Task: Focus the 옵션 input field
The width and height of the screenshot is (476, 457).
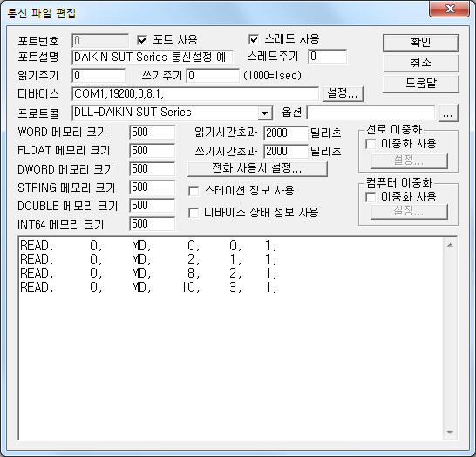Action: (371, 113)
